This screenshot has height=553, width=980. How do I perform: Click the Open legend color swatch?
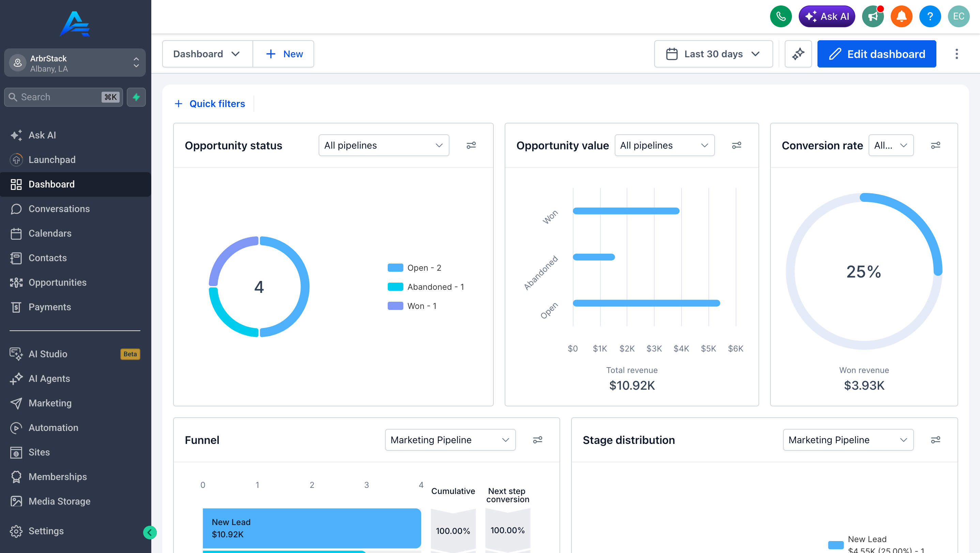point(395,268)
